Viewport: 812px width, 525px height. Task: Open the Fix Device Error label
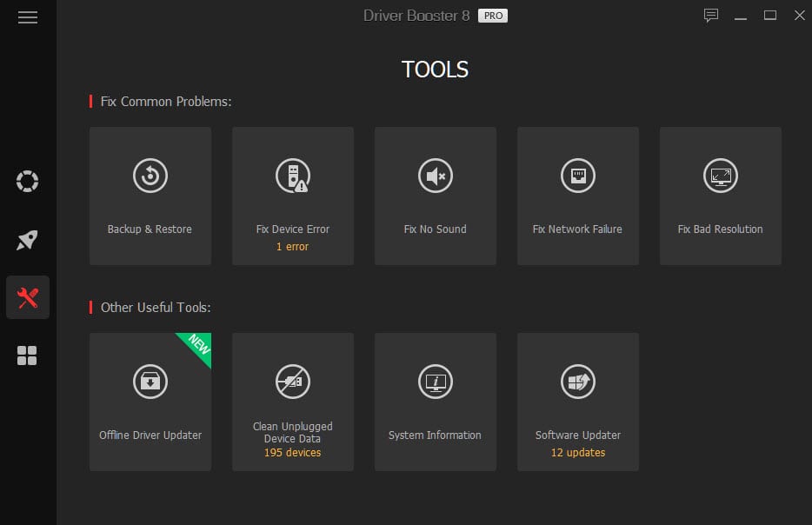(x=293, y=229)
